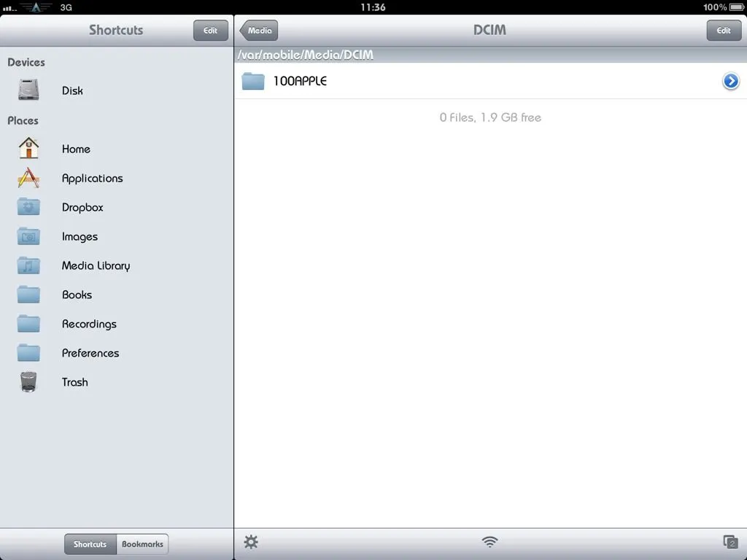Viewport: 747px width, 560px height.
Task: Click the Applications icon in sidebar
Action: coord(28,178)
